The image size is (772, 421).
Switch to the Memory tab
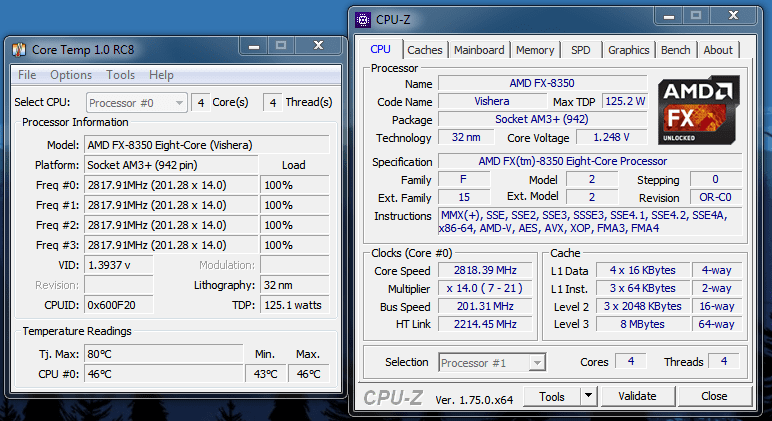[x=535, y=50]
